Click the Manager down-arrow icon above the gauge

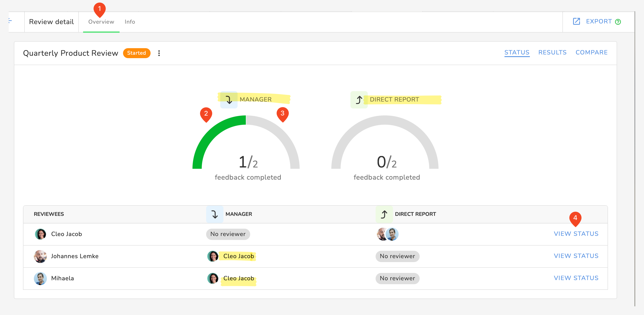click(x=229, y=100)
